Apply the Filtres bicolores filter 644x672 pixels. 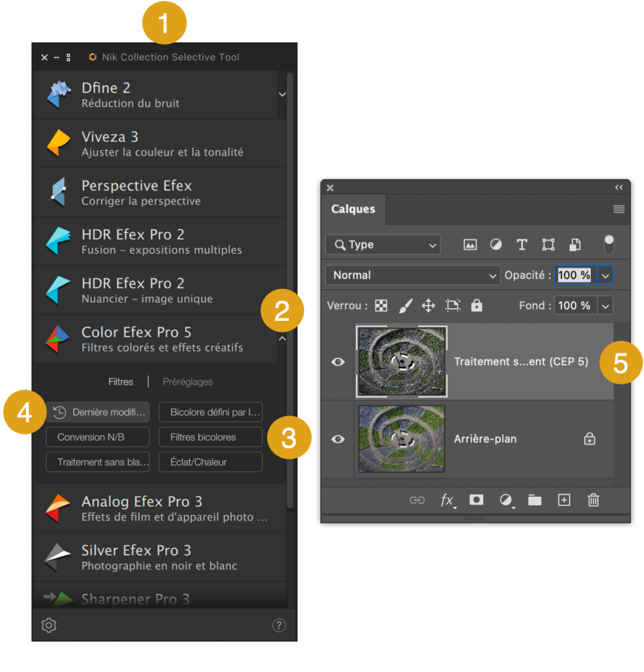pos(211,437)
